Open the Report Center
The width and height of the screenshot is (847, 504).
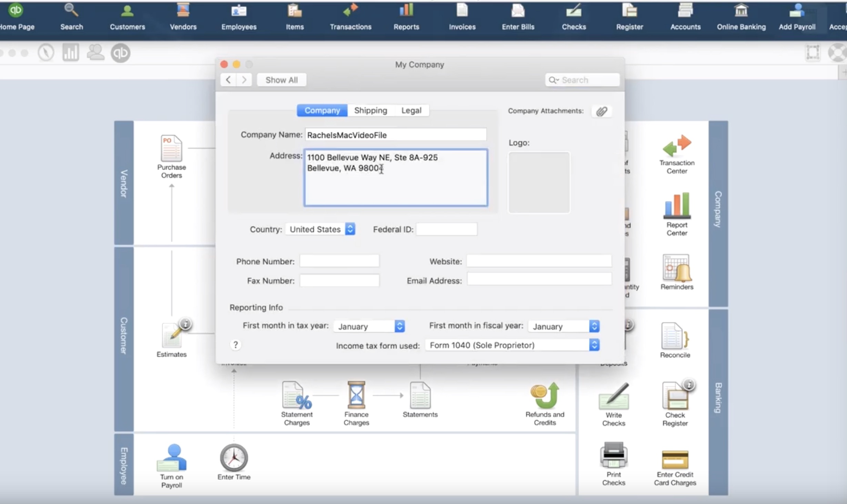click(677, 214)
